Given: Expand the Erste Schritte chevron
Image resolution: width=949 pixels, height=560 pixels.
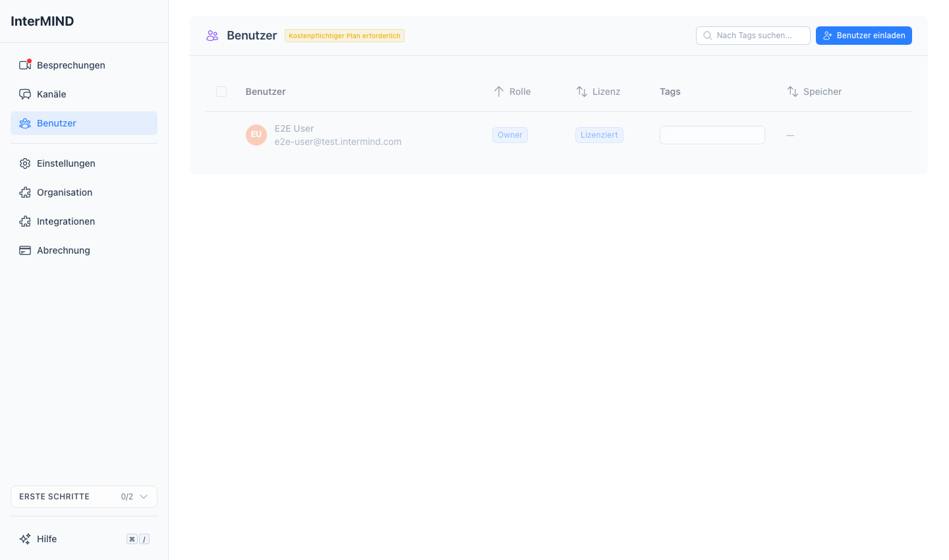Looking at the screenshot, I should click(144, 497).
